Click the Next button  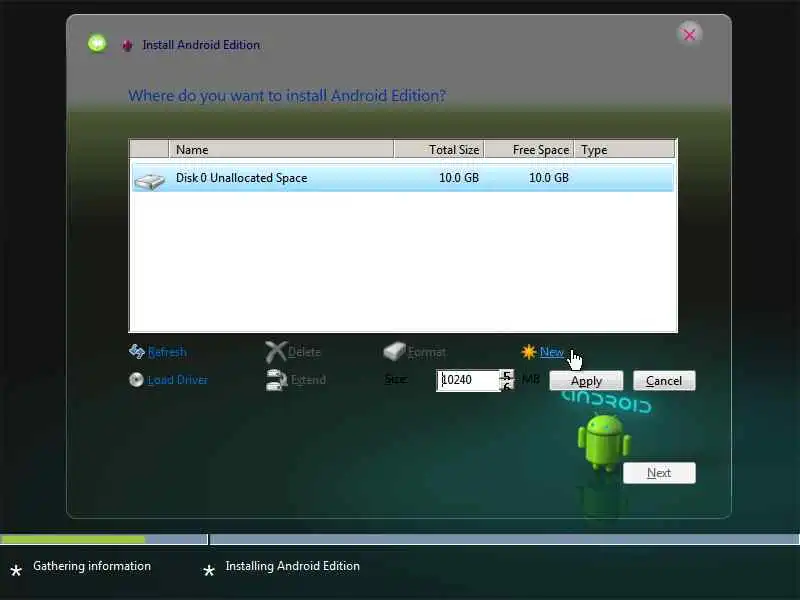(659, 473)
